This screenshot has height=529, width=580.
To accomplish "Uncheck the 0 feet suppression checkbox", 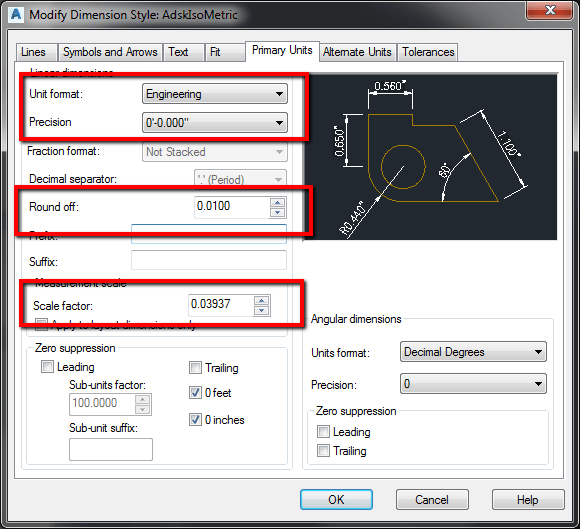I will coord(195,392).
